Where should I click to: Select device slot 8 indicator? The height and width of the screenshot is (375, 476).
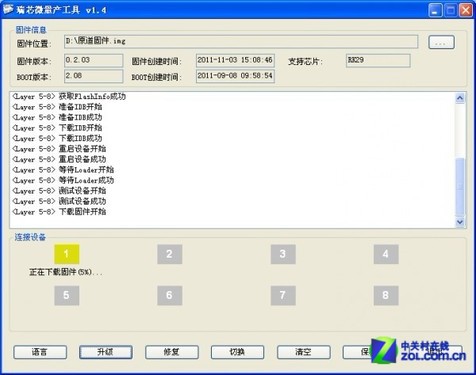tap(386, 295)
